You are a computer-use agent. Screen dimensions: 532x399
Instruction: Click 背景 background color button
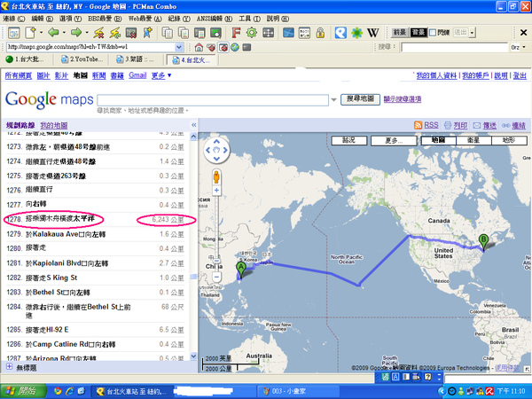[x=419, y=33]
